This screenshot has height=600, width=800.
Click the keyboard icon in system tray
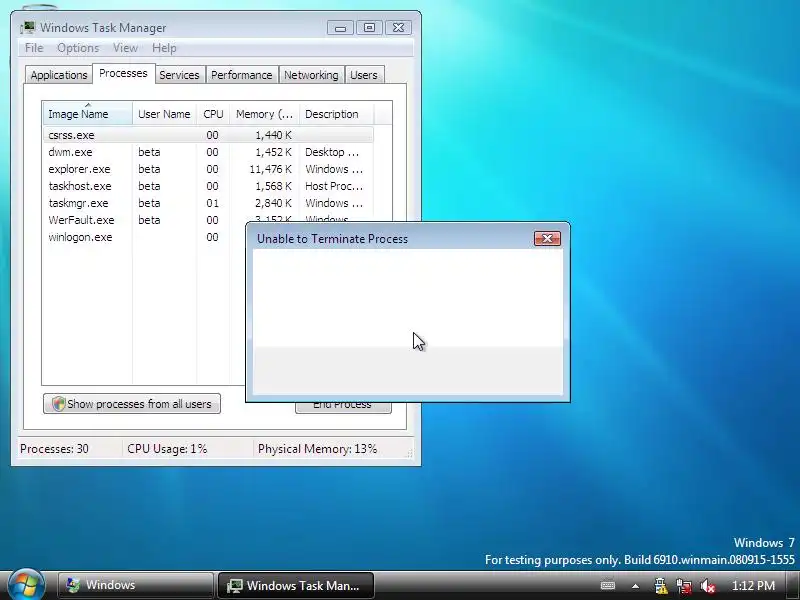[x=608, y=585]
